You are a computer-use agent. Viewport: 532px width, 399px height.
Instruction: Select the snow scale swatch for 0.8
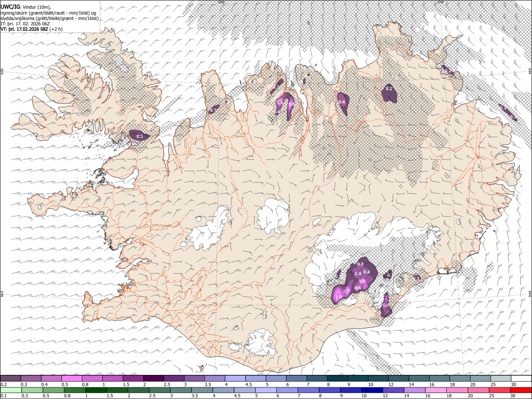click(92, 379)
